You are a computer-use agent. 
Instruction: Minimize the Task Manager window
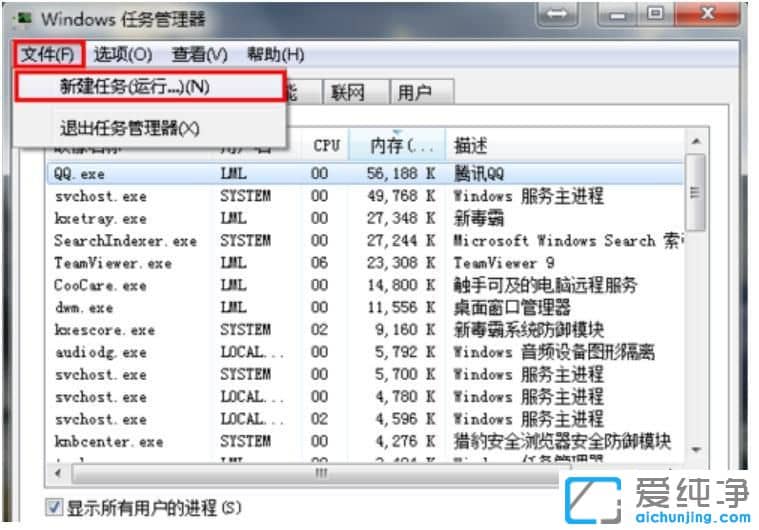(617, 15)
